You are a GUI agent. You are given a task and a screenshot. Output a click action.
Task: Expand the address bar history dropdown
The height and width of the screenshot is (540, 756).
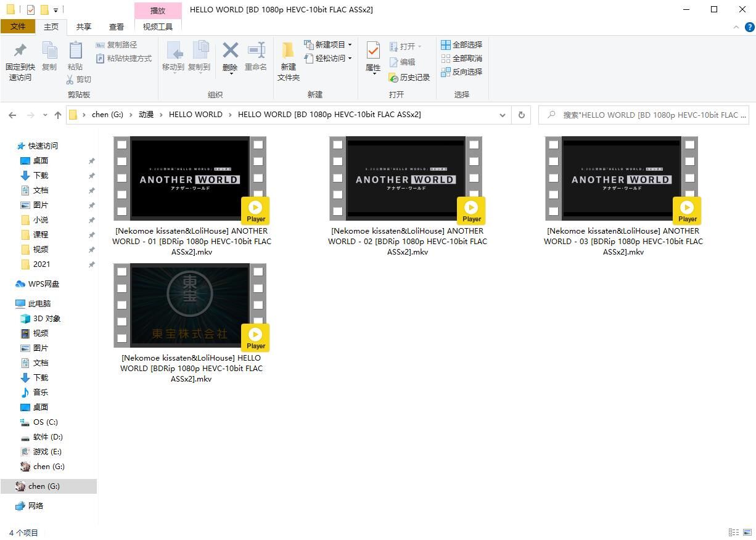(503, 115)
